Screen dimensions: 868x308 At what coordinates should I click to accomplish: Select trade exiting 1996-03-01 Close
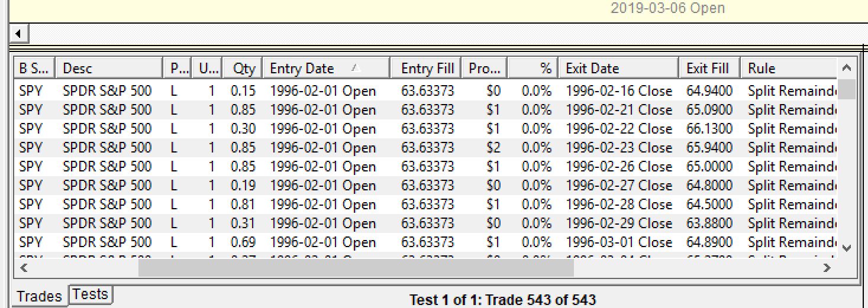click(x=618, y=242)
